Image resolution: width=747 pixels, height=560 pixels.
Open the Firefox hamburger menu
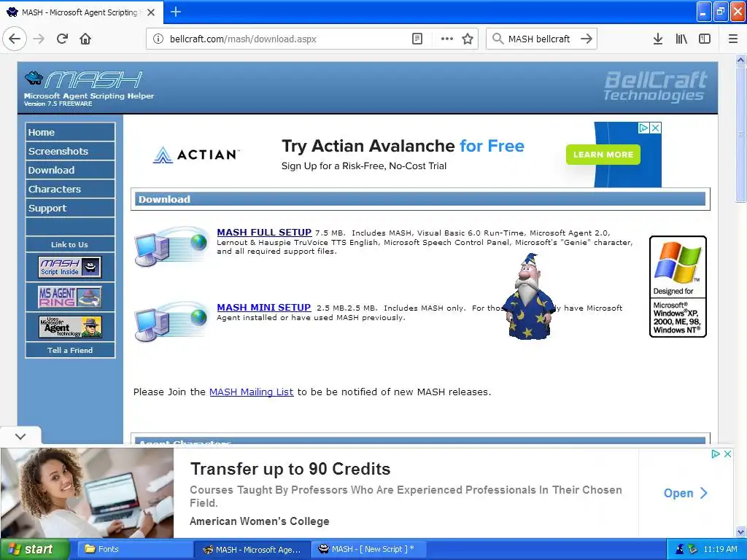733,39
